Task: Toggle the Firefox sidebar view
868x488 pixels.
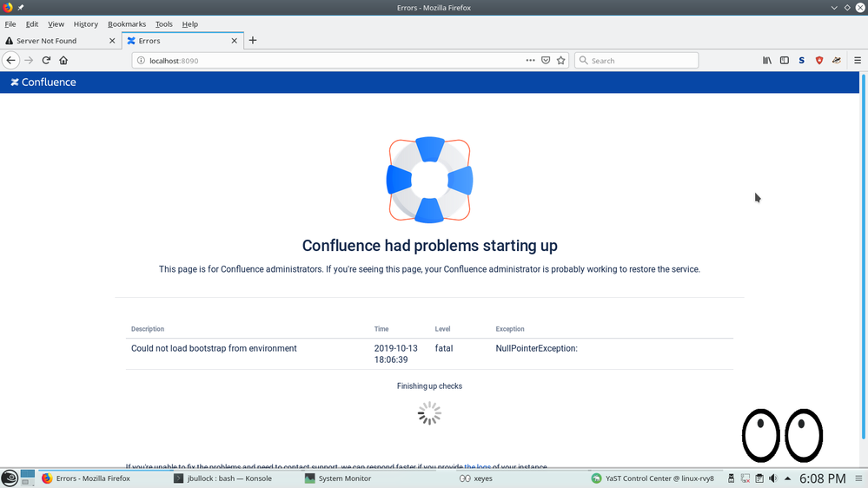Action: tap(785, 60)
